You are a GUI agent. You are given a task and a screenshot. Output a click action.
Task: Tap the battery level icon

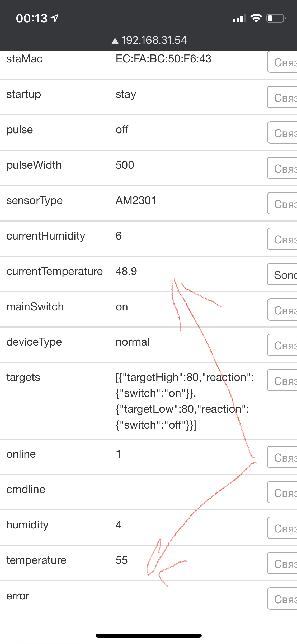[x=276, y=18]
